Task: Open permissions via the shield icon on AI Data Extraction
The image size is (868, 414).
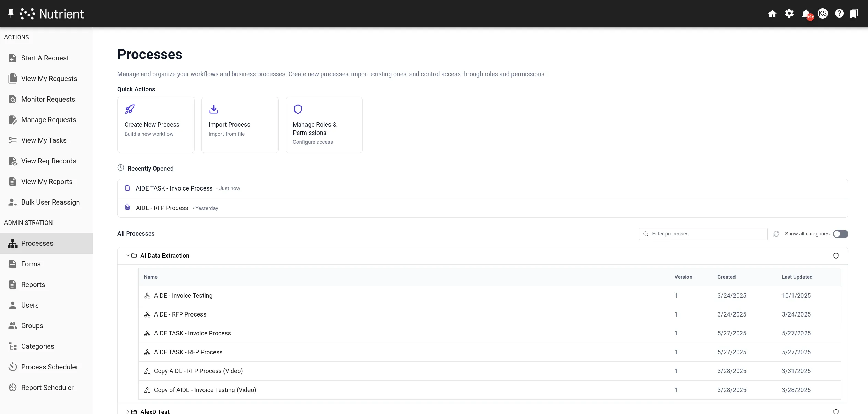Action: [836, 256]
